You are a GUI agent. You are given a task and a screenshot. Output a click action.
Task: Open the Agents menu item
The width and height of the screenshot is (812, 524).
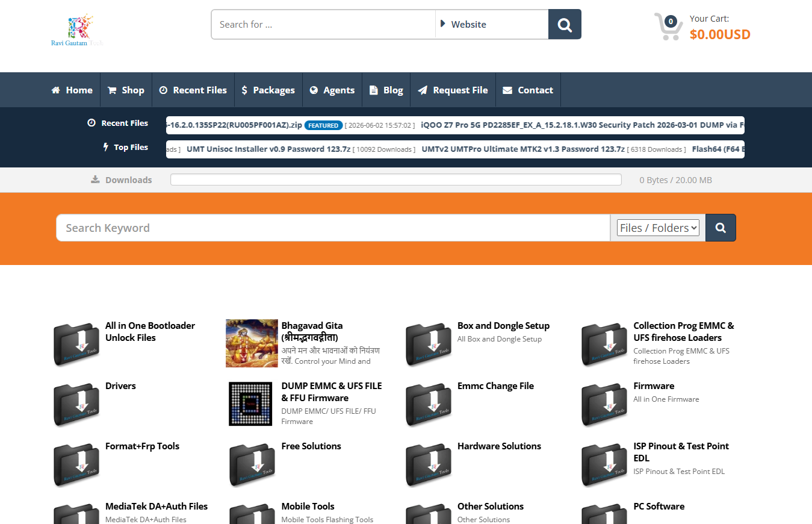[x=332, y=90]
